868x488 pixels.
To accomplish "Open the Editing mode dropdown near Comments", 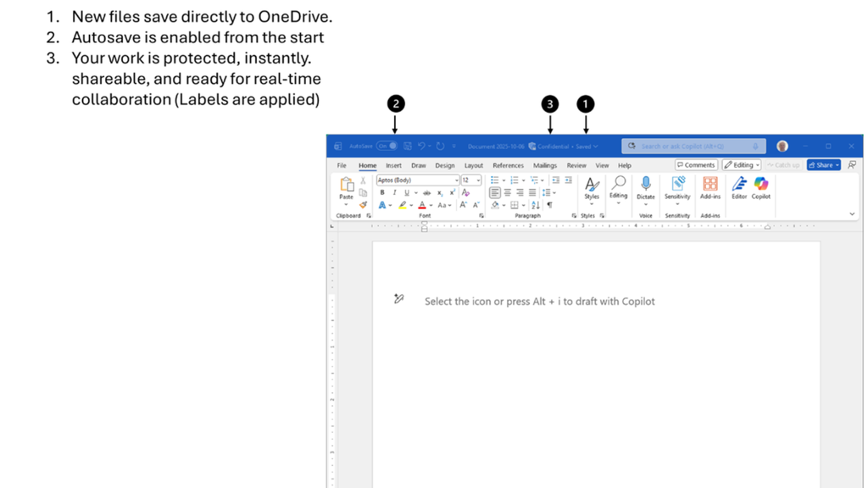I will [x=742, y=165].
